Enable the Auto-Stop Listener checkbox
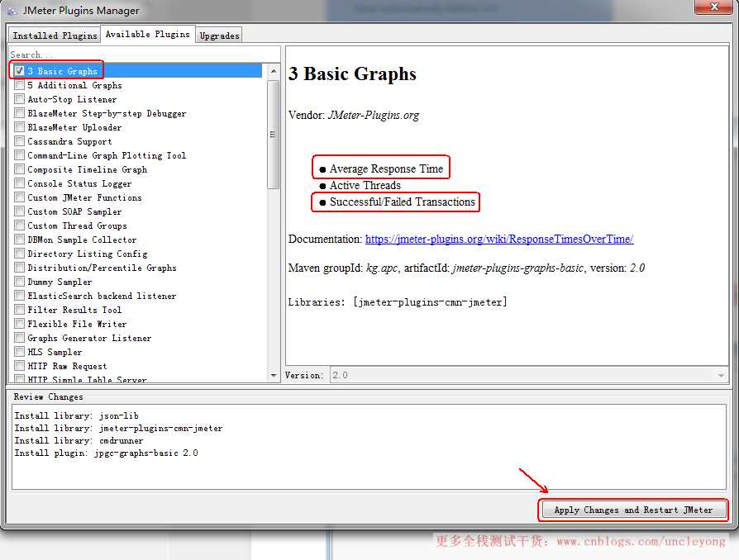Image resolution: width=739 pixels, height=560 pixels. pyautogui.click(x=19, y=99)
